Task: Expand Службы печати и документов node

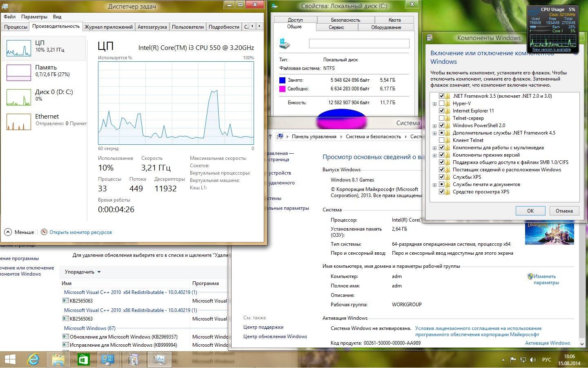Action: click(x=435, y=185)
